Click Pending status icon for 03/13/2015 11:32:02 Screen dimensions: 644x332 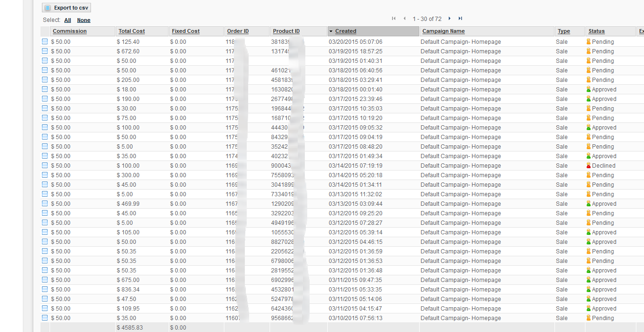point(588,194)
